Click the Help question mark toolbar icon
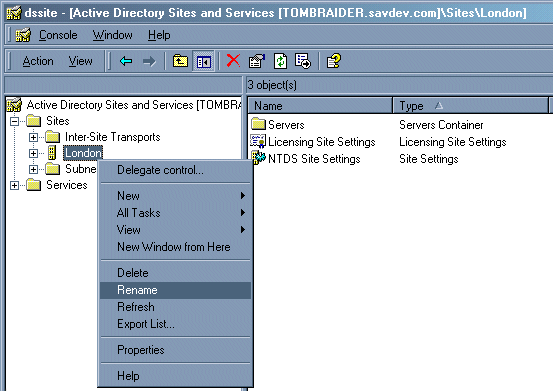Screen dimensions: 553x391 [334, 61]
